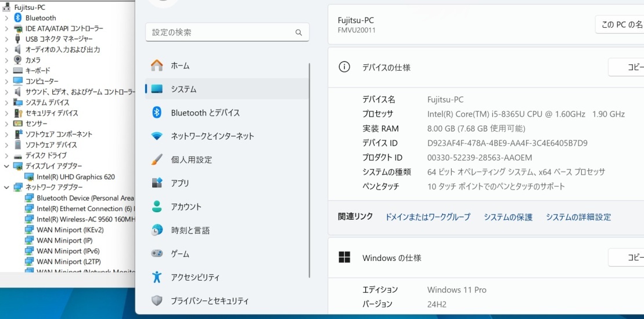Viewport: 644px width, 319px height.
Task: Click the RAM value 8.00 GB
Action: click(x=476, y=129)
